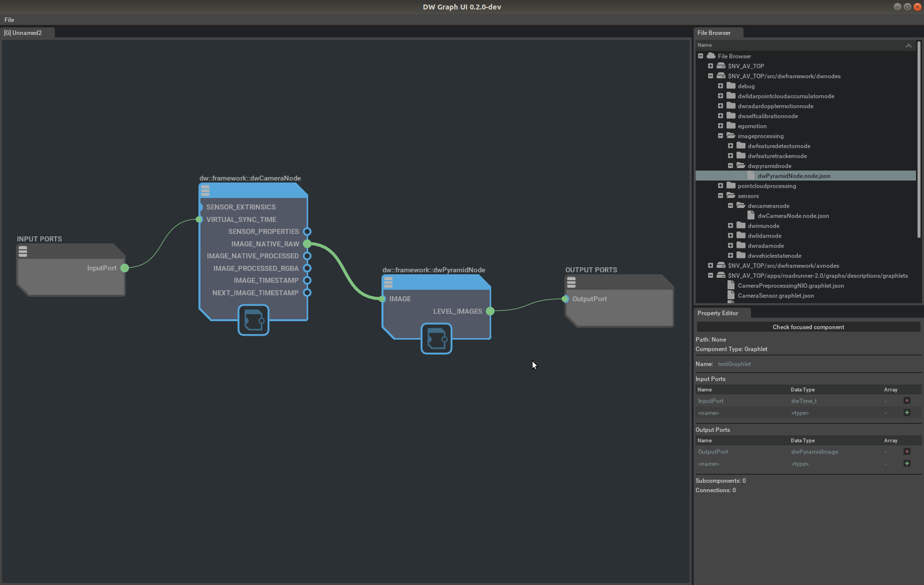Click the dwPyramidNode component icon badge
Viewport: 924px width, 585px height.
tap(436, 339)
